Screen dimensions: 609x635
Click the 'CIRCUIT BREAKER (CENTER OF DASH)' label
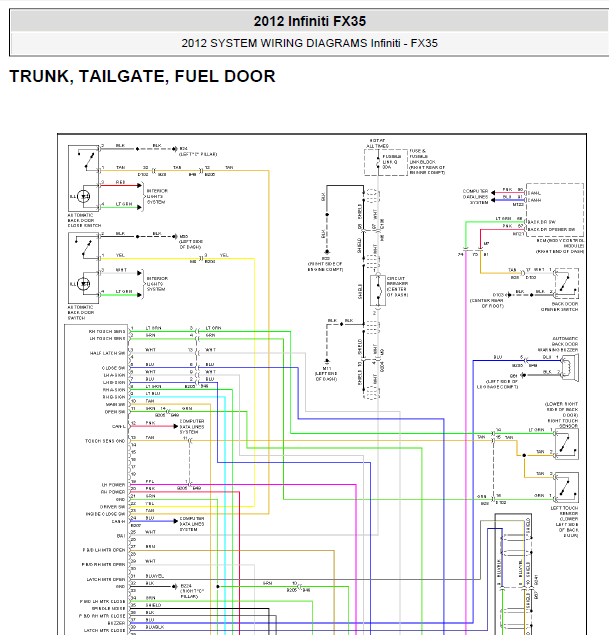397,287
